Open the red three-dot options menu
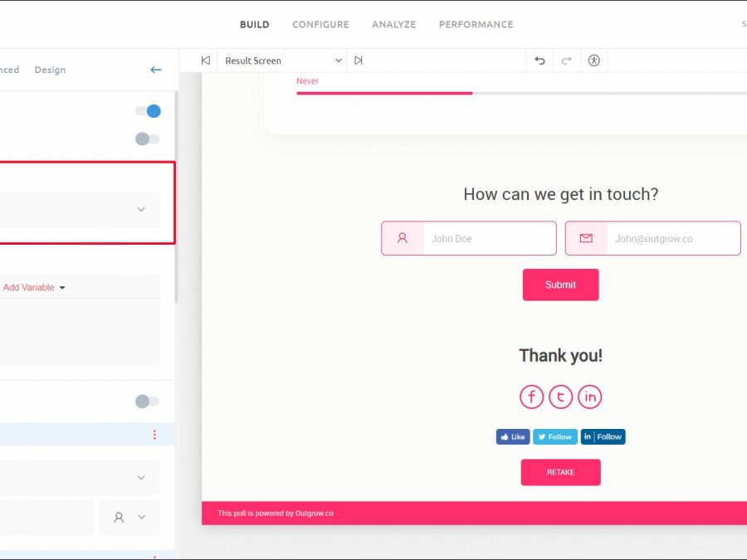This screenshot has height=560, width=747. coord(154,435)
